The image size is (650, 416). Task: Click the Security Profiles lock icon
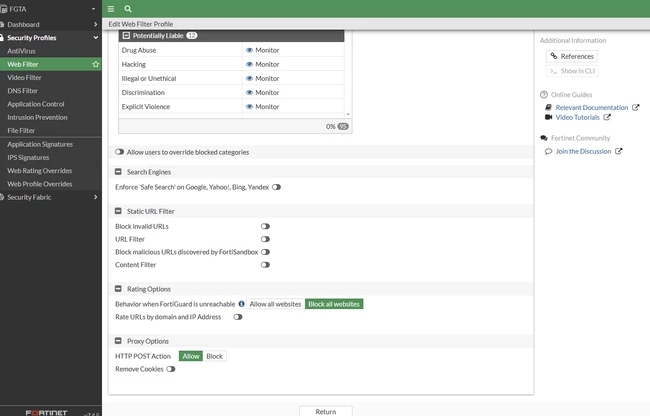pos(2,38)
